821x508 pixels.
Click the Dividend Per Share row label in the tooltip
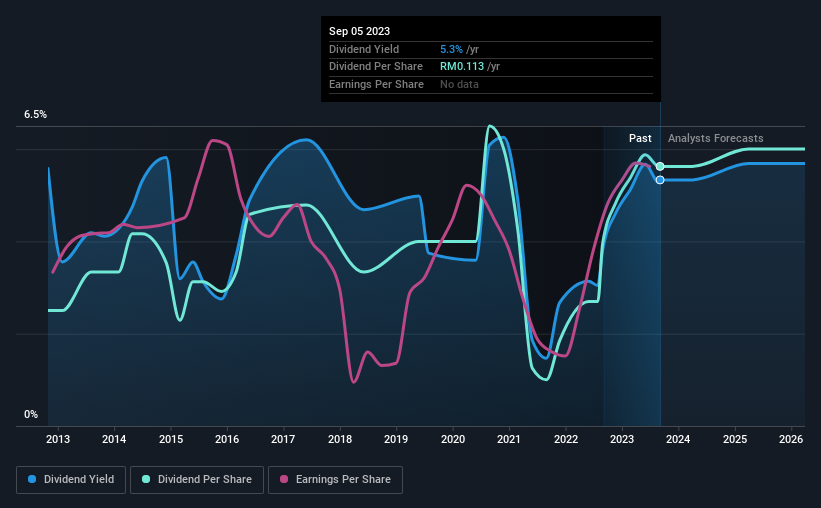coord(375,67)
